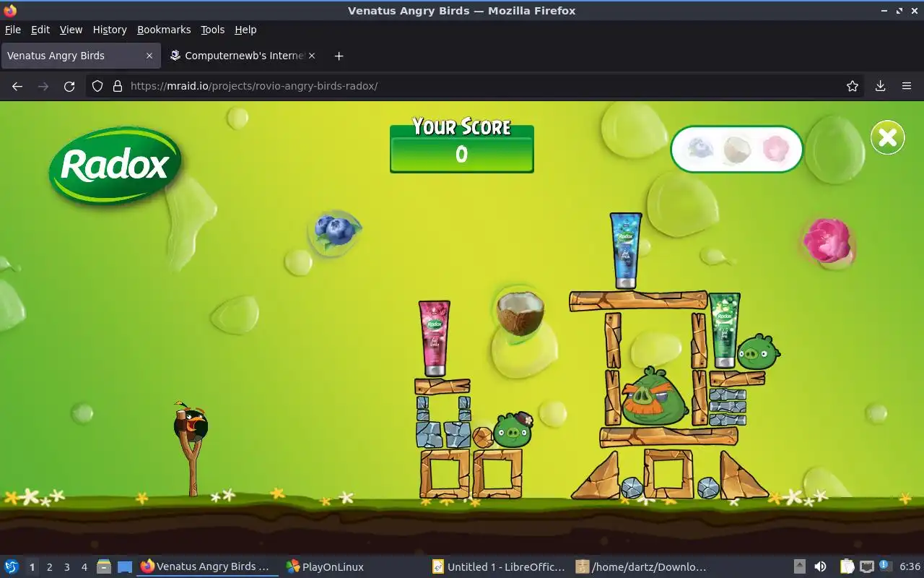Open a new browser tab
This screenshot has height=578, width=924.
[x=339, y=56]
